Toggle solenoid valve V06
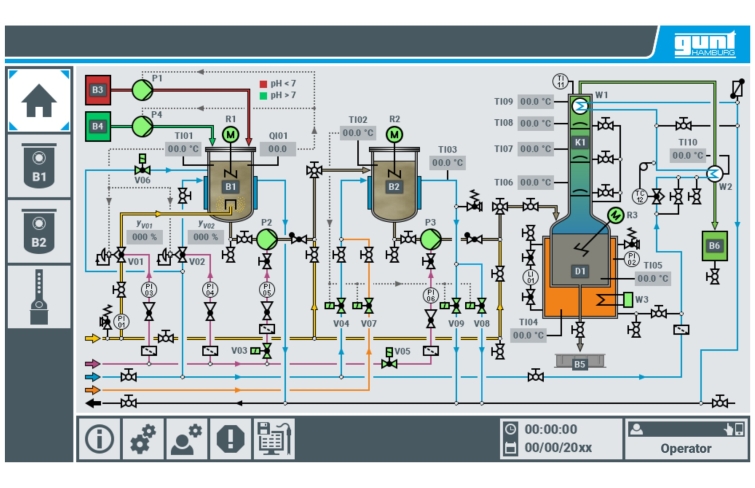The height and width of the screenshot is (488, 755). [x=143, y=165]
